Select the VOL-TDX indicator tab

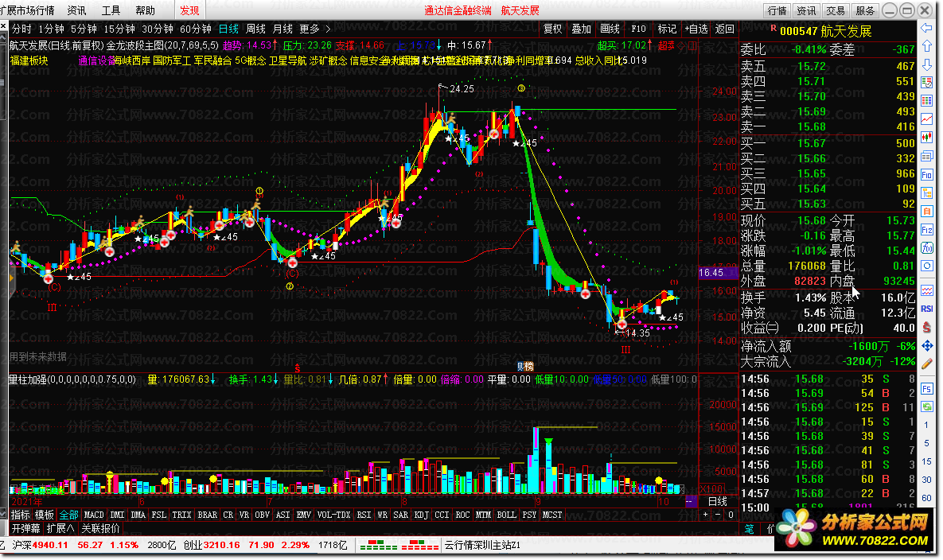[x=333, y=515]
